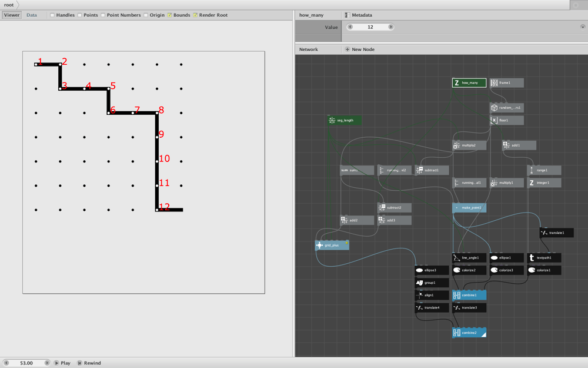The width and height of the screenshot is (588, 368).
Task: Click the root breadcrumb item
Action: pos(9,5)
